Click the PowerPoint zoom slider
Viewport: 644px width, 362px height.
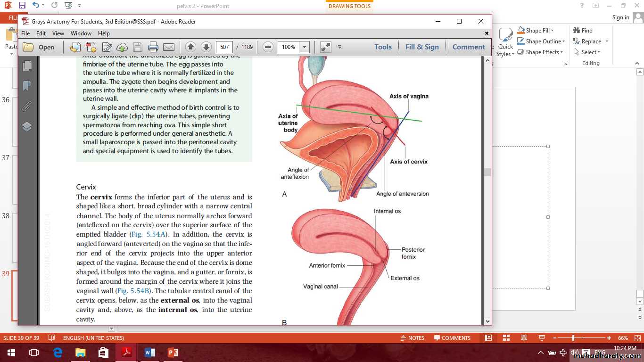click(x=573, y=338)
